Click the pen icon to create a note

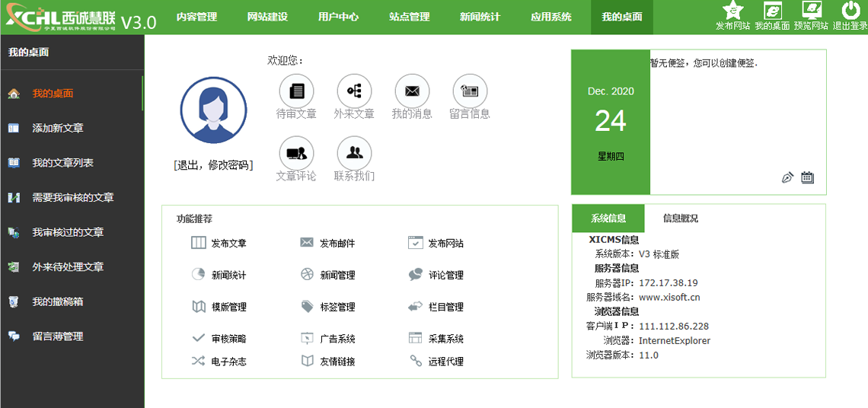click(x=787, y=177)
